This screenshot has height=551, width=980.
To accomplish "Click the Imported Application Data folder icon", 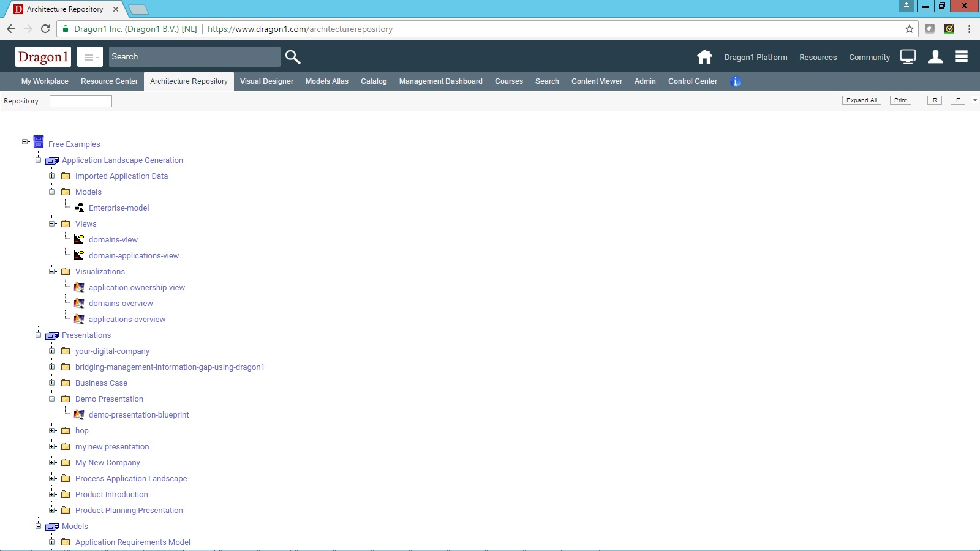I will point(66,176).
